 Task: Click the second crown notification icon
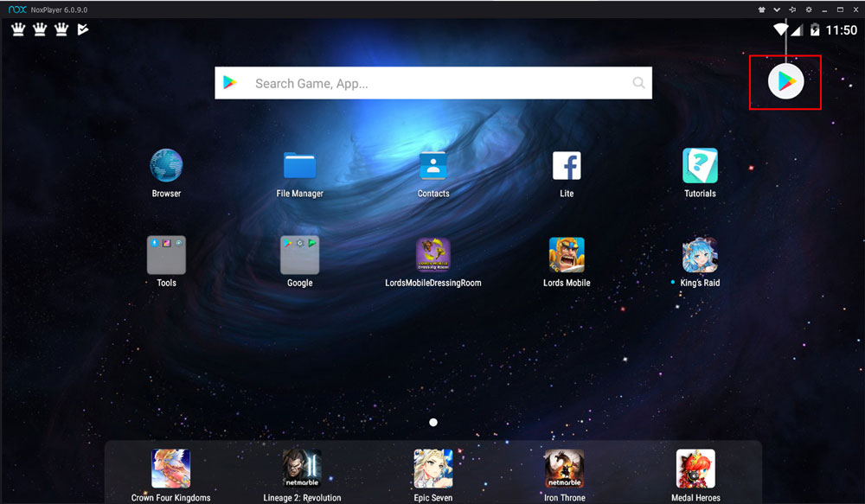click(x=40, y=29)
